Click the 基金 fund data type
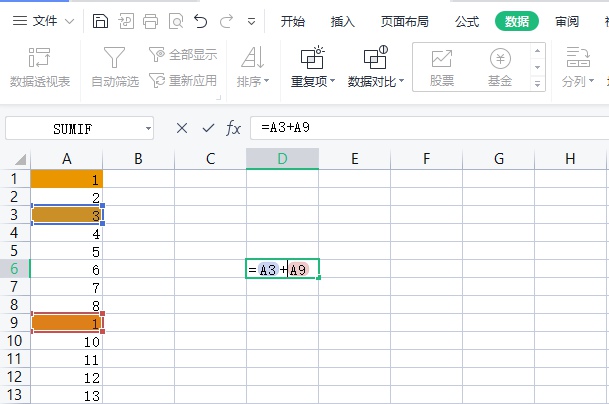The image size is (609, 404). pos(500,68)
